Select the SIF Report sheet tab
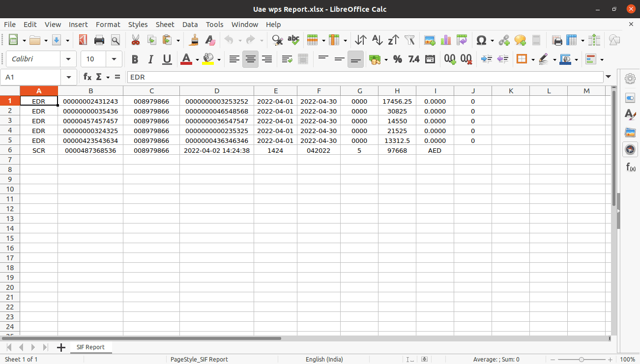This screenshot has height=364, width=640. click(x=91, y=347)
